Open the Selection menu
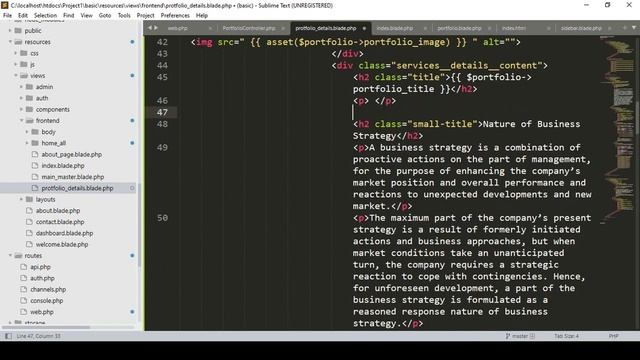 45,16
